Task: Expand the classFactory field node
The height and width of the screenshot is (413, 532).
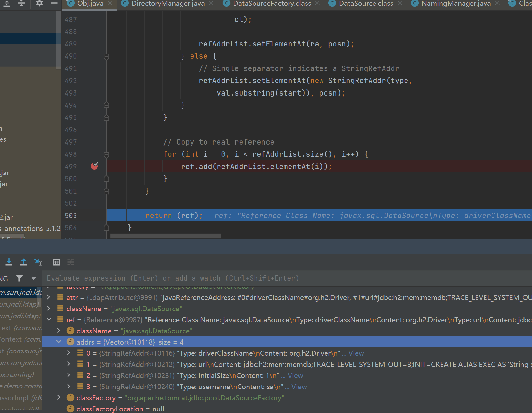Action: [x=59, y=398]
